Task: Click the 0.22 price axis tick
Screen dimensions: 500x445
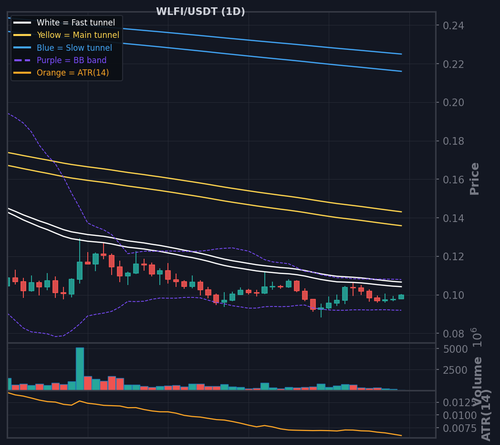Action: (x=453, y=64)
